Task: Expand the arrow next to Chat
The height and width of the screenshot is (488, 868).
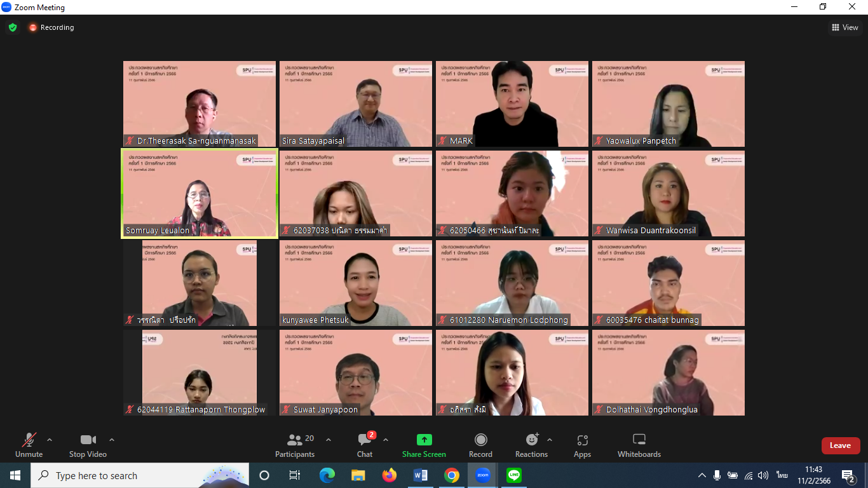Action: click(x=386, y=440)
